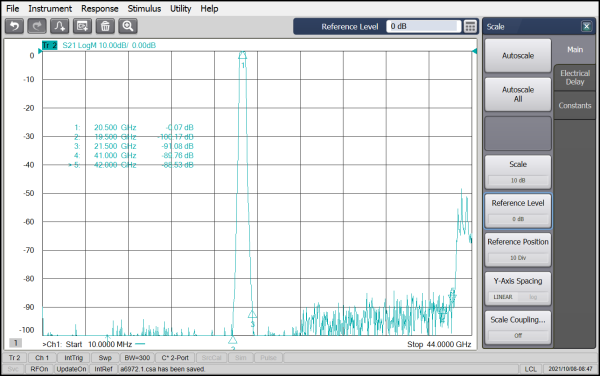The width and height of the screenshot is (600, 376).
Task: Toggle the RFOn status indicator
Action: 39,369
